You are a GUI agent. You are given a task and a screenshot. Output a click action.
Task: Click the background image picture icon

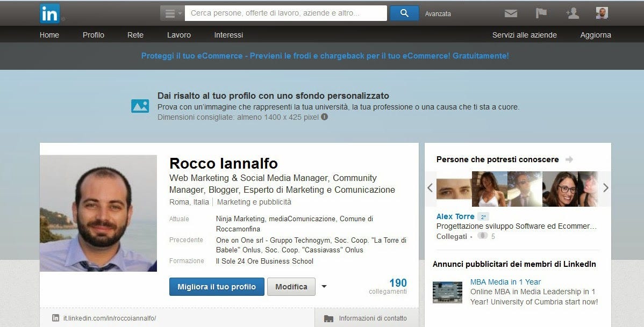140,106
